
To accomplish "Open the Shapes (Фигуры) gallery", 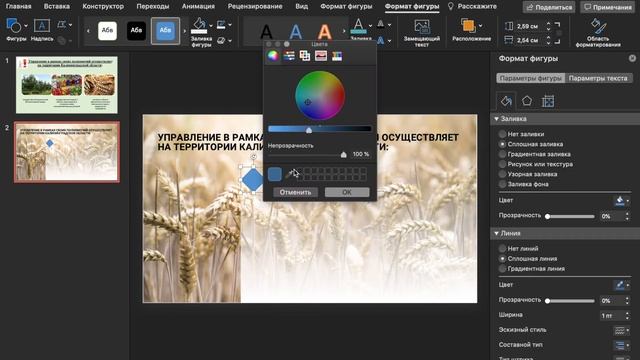I will pyautogui.click(x=16, y=30).
